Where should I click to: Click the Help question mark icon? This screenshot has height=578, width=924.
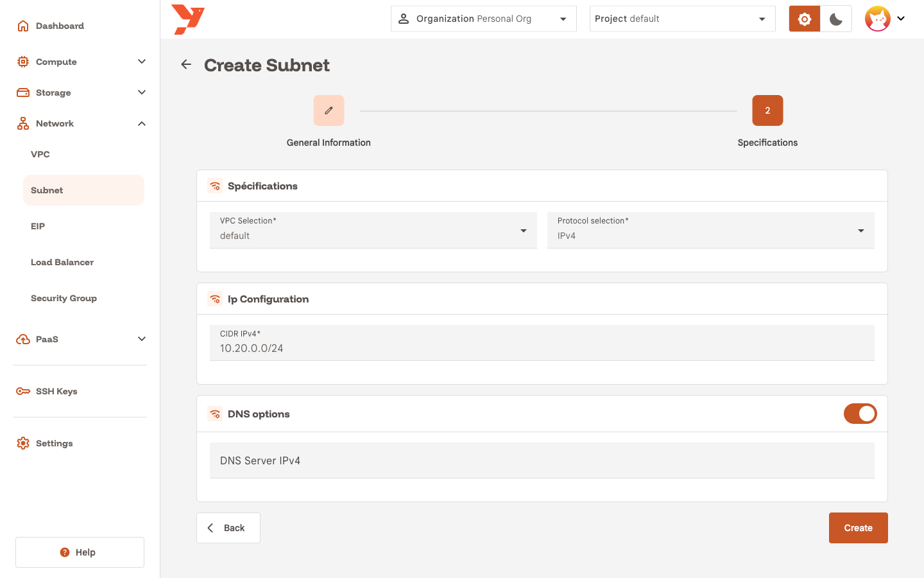[x=65, y=552]
